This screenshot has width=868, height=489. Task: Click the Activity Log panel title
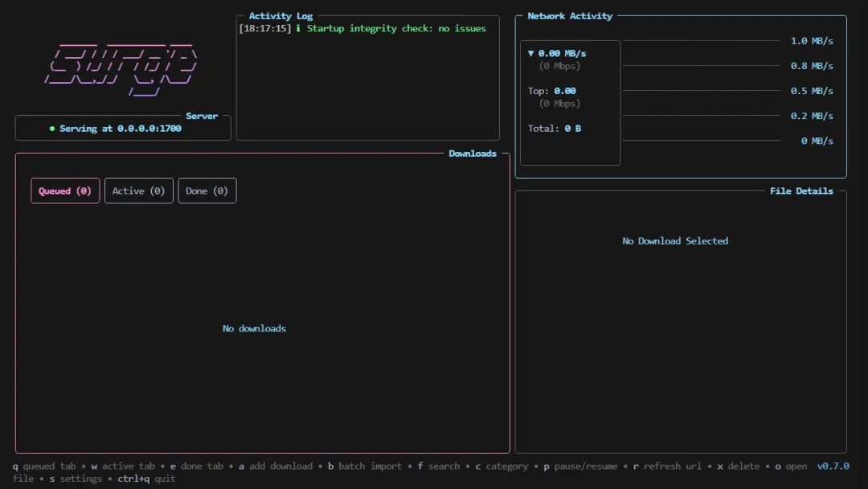[280, 16]
